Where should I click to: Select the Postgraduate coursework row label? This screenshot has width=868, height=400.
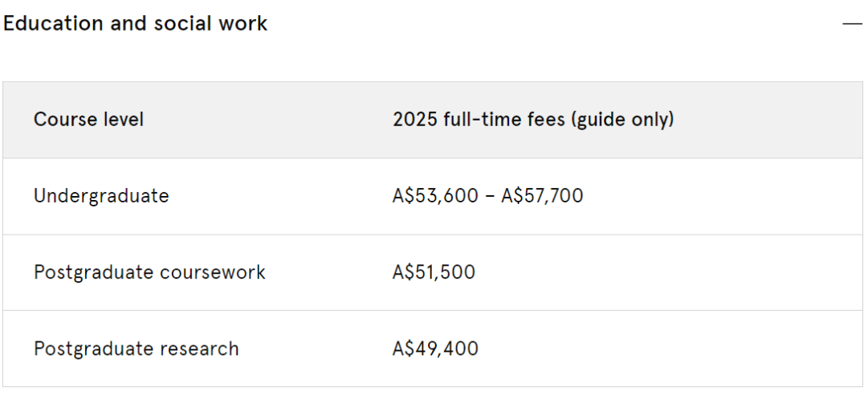[x=149, y=272]
